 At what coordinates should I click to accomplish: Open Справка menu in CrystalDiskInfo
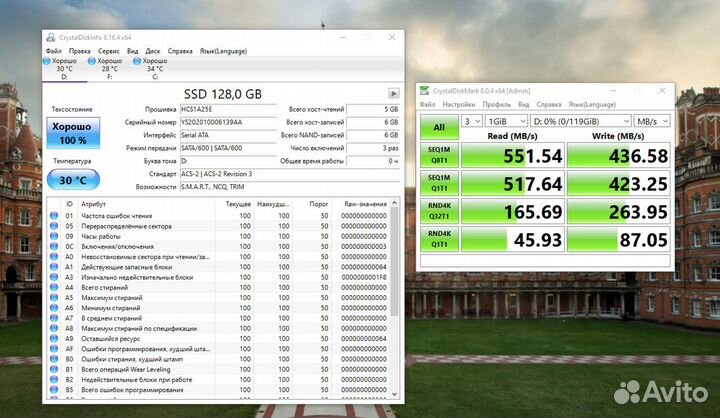pos(180,51)
